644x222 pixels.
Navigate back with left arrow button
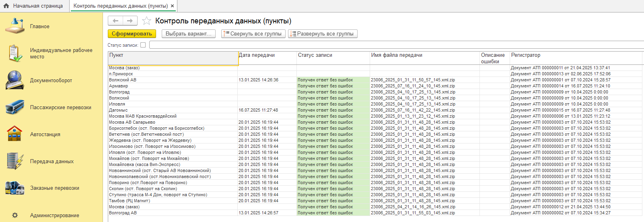(x=115, y=21)
